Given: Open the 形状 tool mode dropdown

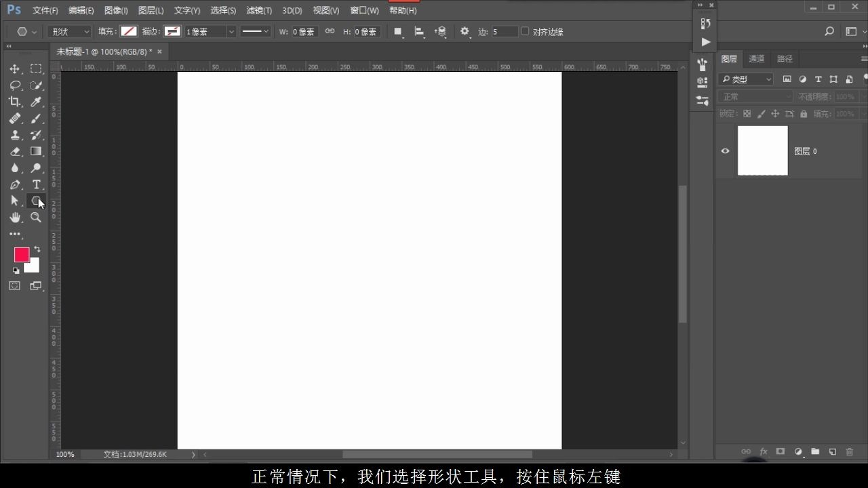Looking at the screenshot, I should [69, 31].
